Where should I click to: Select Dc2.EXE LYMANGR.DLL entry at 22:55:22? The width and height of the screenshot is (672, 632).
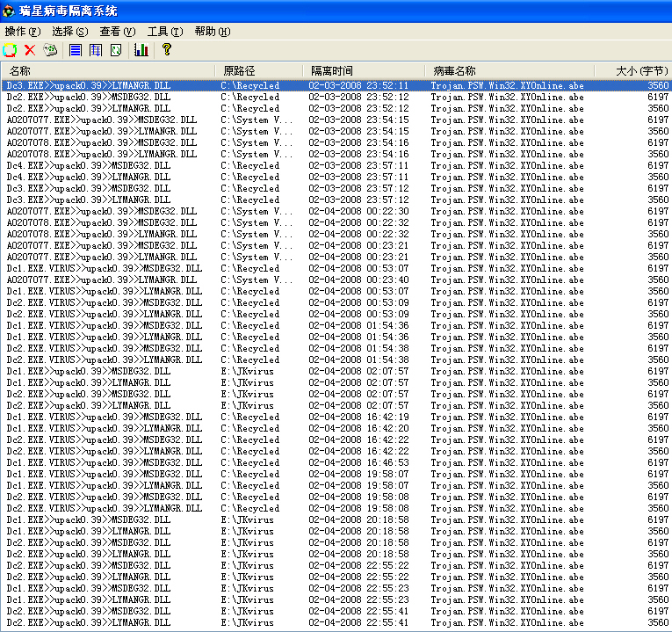(x=89, y=578)
